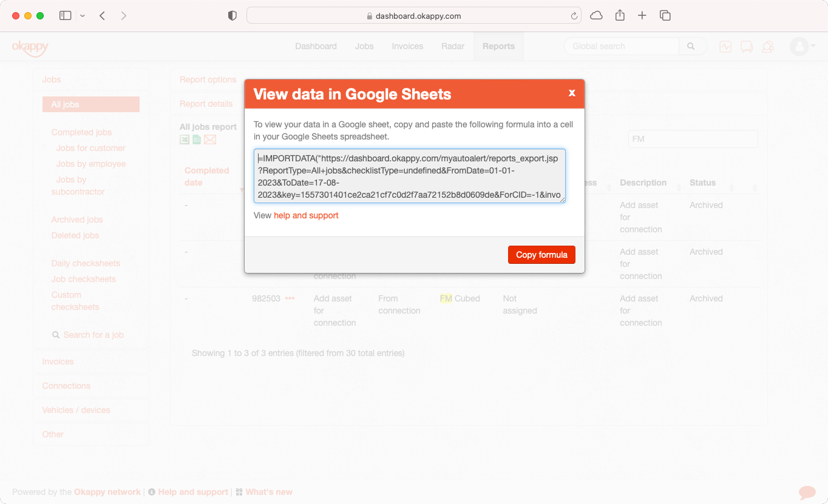This screenshot has width=828, height=504.
Task: Click the dashboard.okappy.com address bar
Action: [x=413, y=16]
